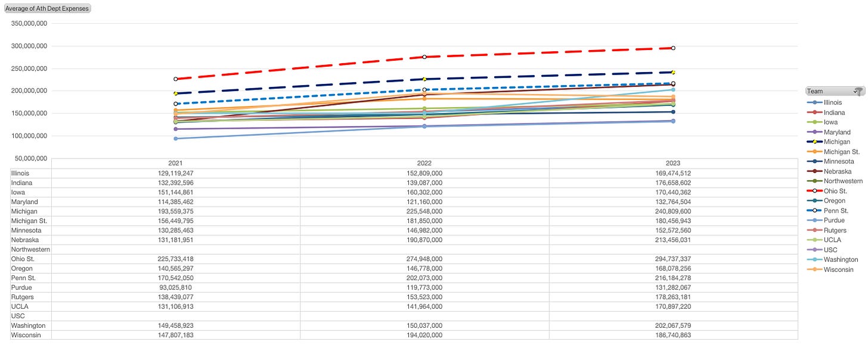Click the Average of Ath Dept Expenses button
The width and height of the screenshot is (868, 345).
point(47,8)
